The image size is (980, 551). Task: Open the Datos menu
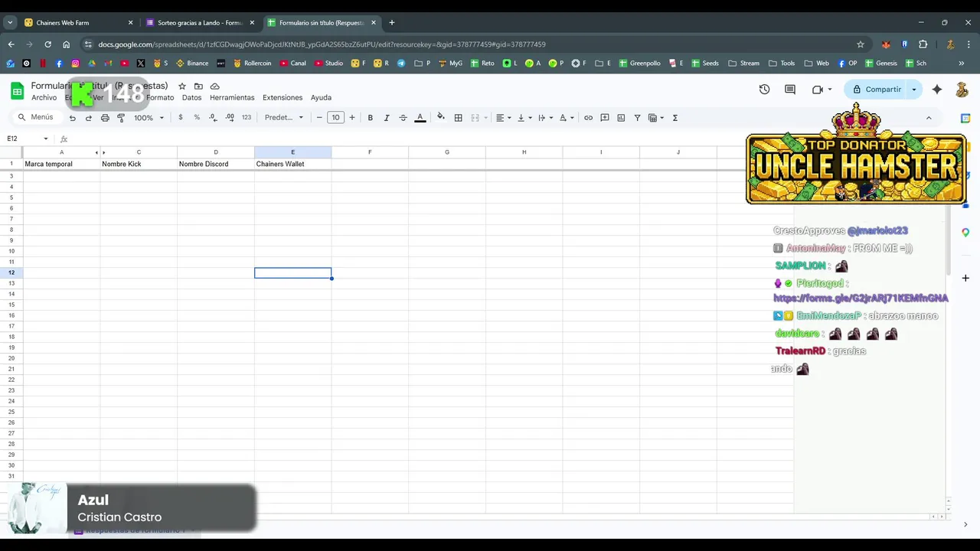coord(191,98)
